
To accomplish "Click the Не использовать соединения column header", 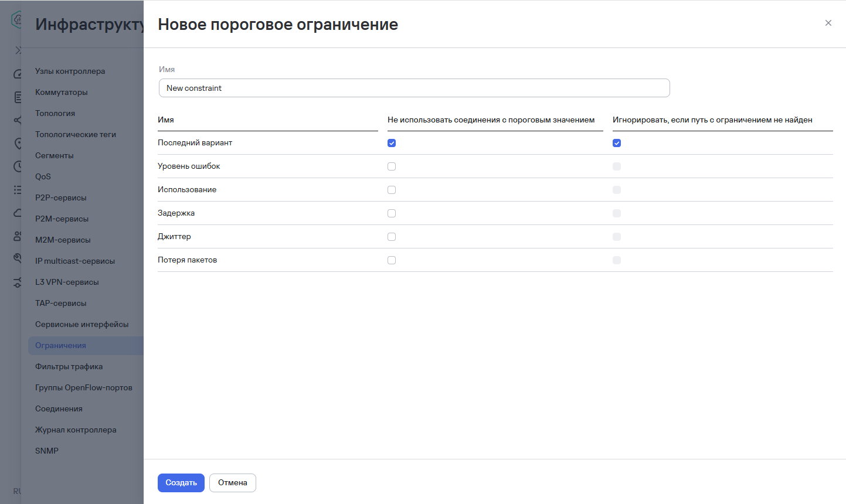I will click(491, 120).
